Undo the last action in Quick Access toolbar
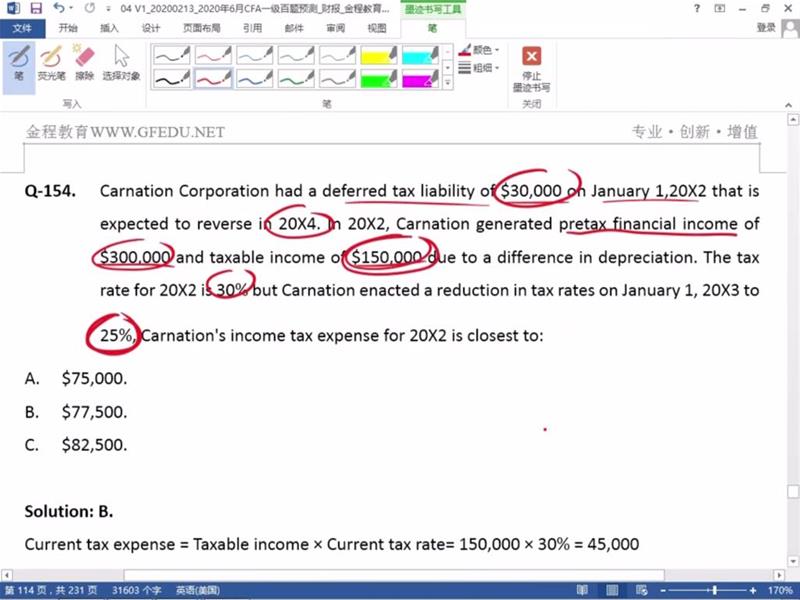The height and width of the screenshot is (600, 800). click(60, 8)
